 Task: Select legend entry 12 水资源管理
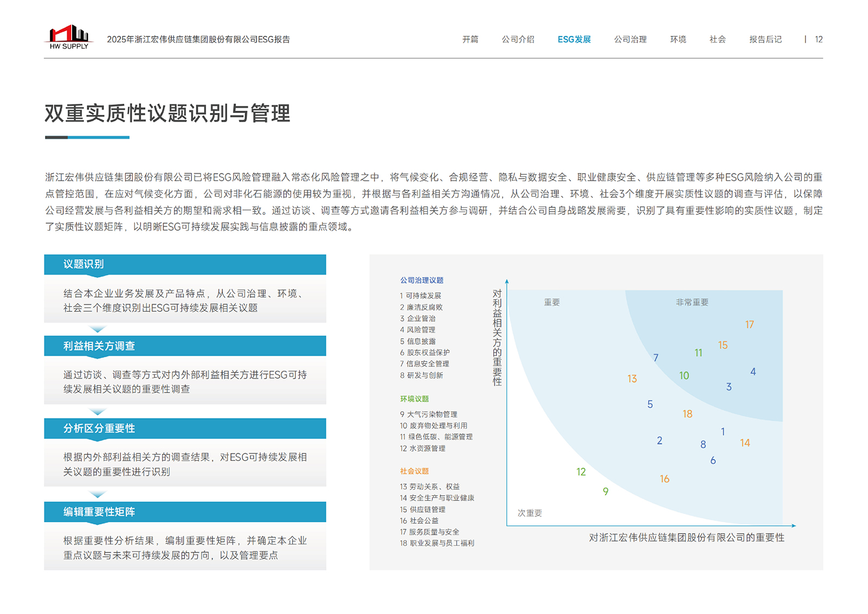click(x=423, y=448)
